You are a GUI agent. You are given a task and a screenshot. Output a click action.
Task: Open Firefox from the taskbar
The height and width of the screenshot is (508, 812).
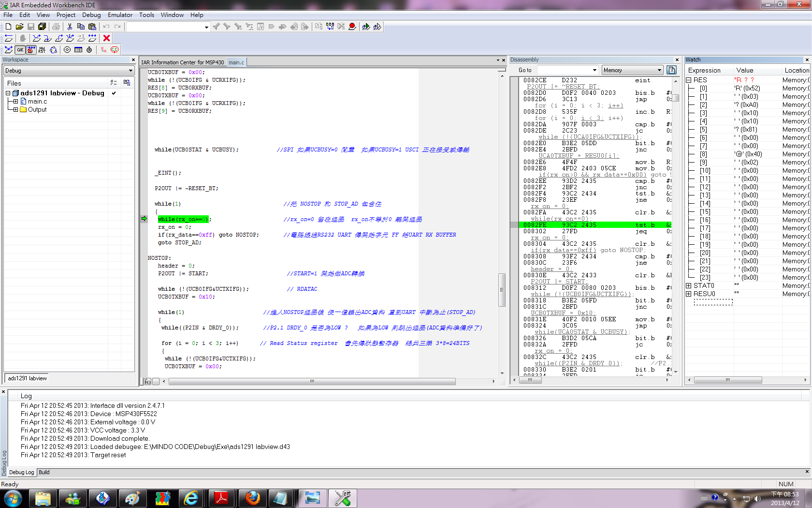(252, 498)
